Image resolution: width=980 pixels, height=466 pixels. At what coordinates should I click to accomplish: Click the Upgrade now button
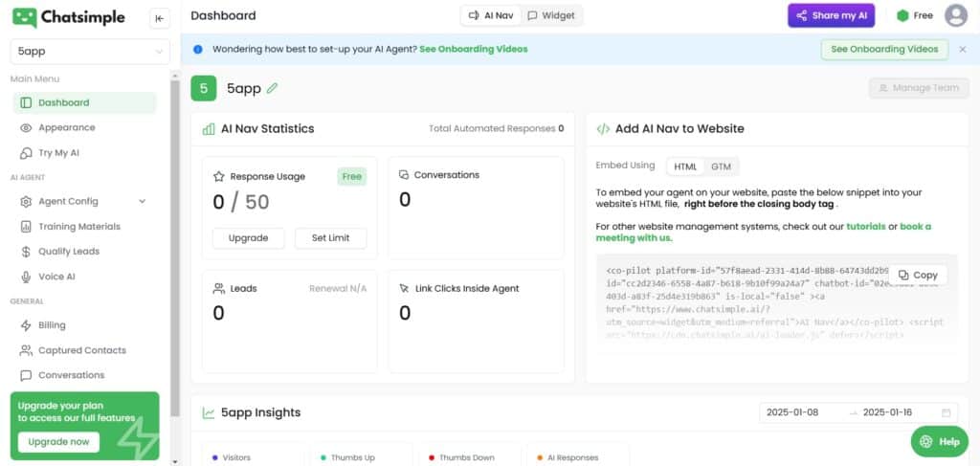coord(58,442)
